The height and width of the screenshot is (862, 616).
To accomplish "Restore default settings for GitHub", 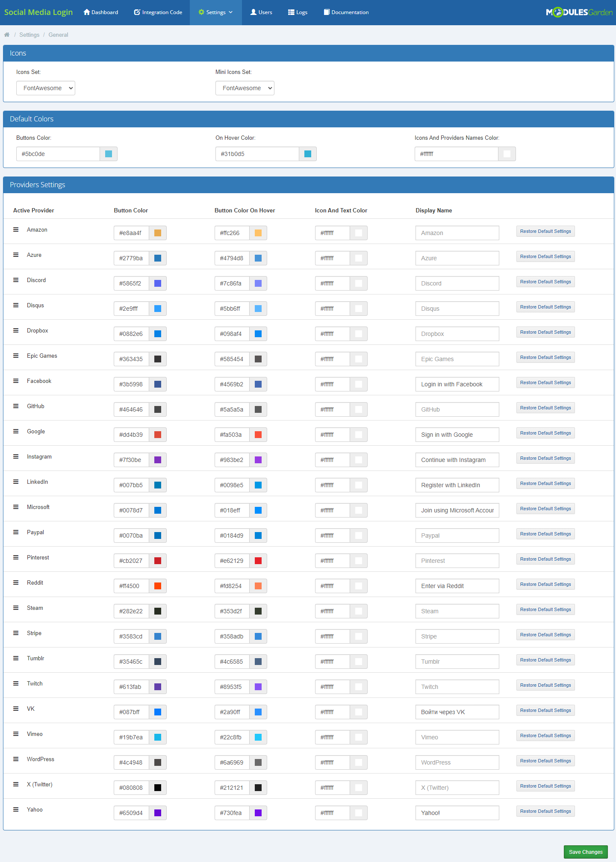I will (x=545, y=408).
